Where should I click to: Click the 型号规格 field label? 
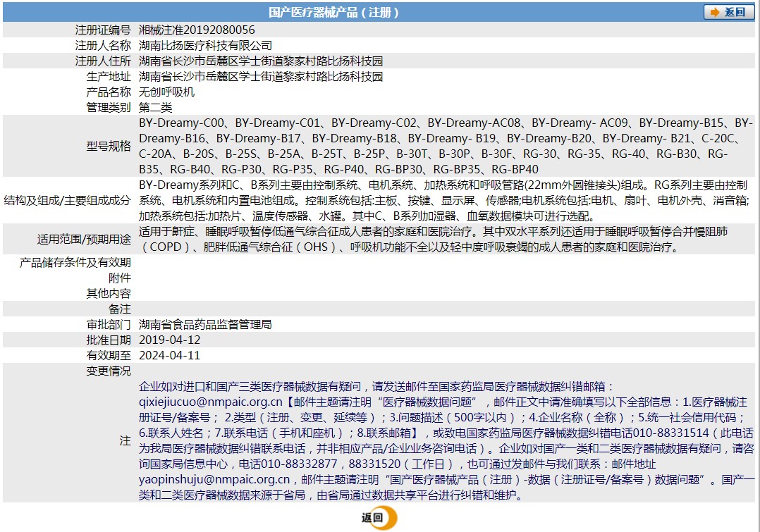tap(109, 147)
